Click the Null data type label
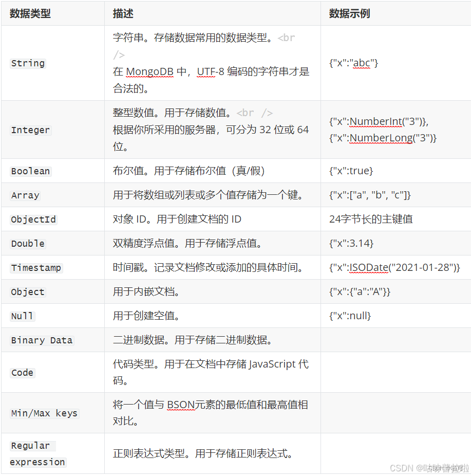471x476 pixels. (22, 315)
